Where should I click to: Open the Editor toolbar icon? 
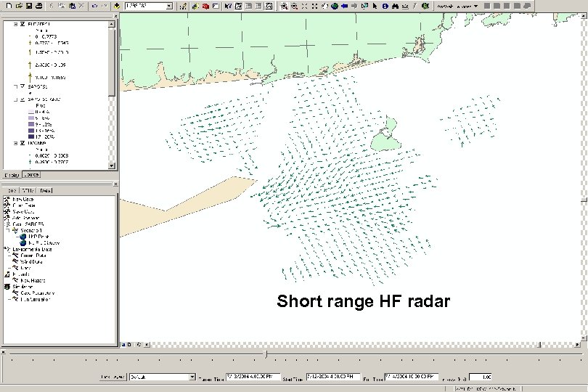183,6
